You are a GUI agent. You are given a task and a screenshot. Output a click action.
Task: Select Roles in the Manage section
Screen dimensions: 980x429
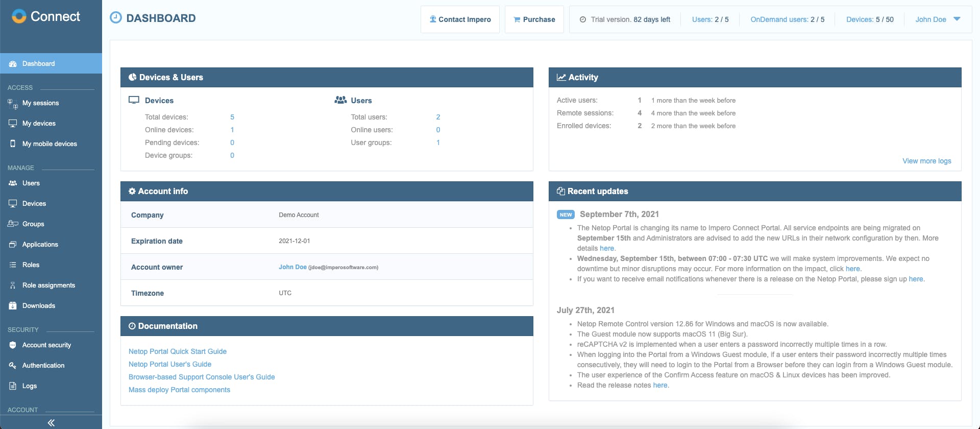pos(51,265)
